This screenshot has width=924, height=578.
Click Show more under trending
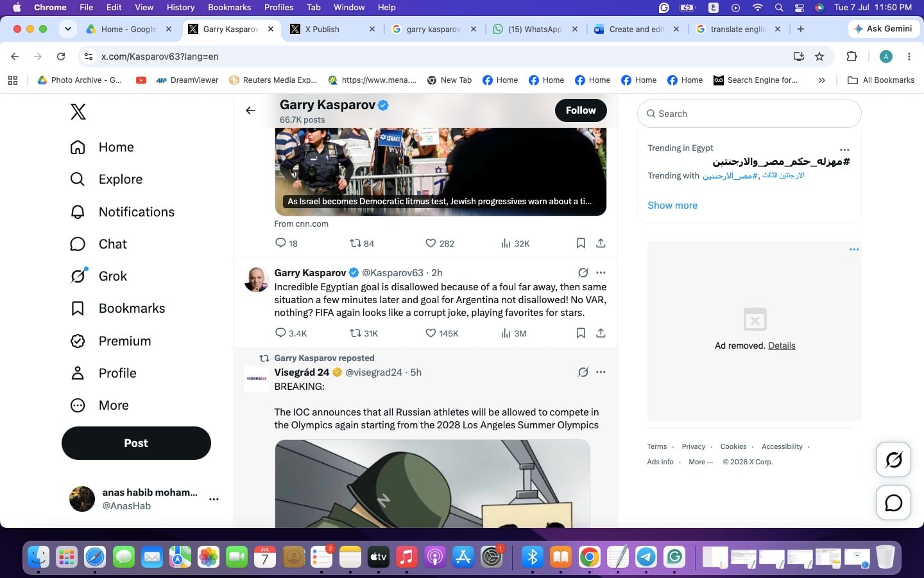click(x=672, y=206)
